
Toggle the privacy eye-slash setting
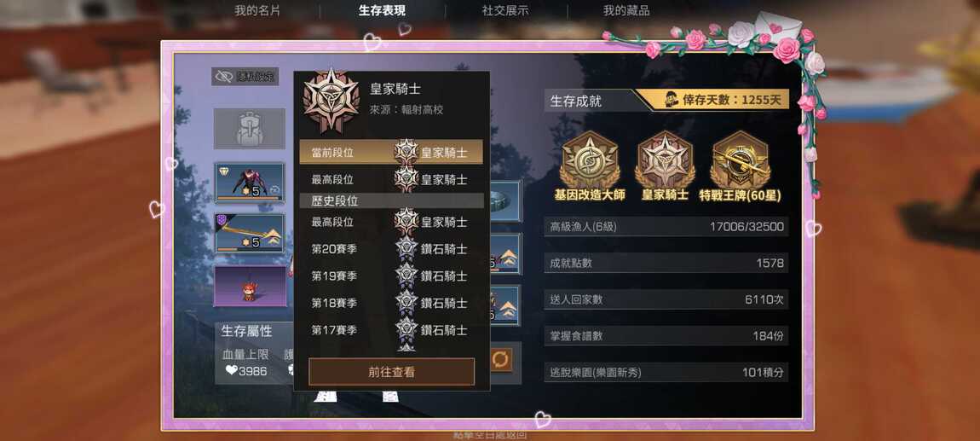click(x=245, y=76)
